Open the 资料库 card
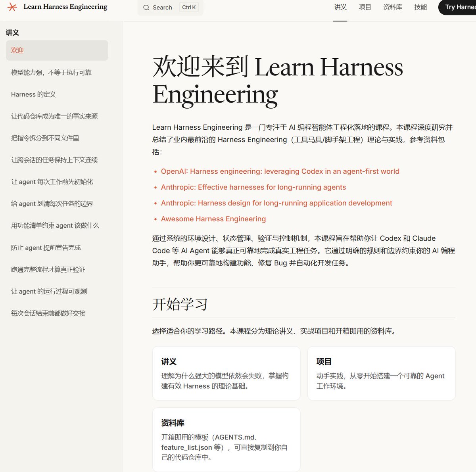476x472 pixels. pyautogui.click(x=226, y=439)
